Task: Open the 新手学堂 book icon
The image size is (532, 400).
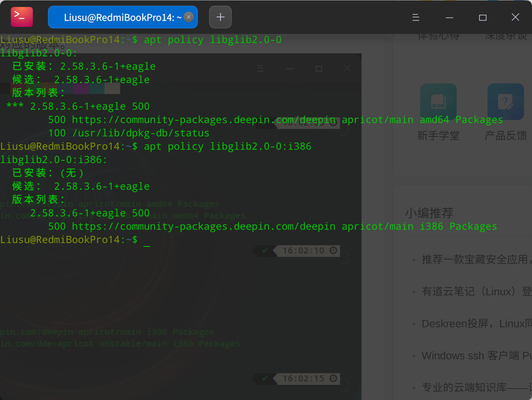Action: coord(438,101)
